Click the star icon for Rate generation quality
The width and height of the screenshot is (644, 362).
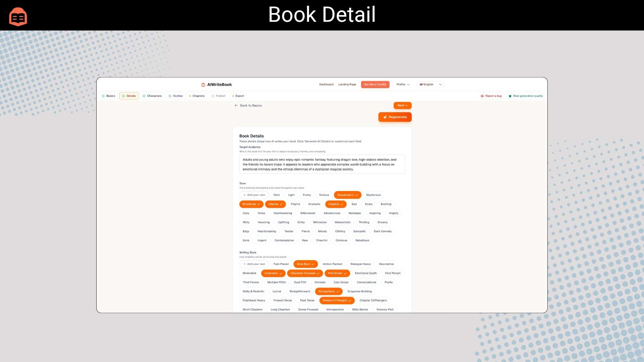coord(510,96)
